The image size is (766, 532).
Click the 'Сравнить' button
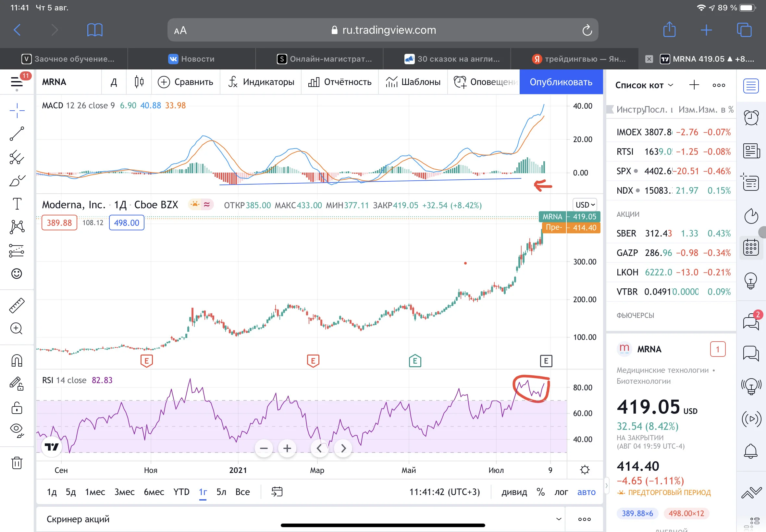[185, 82]
